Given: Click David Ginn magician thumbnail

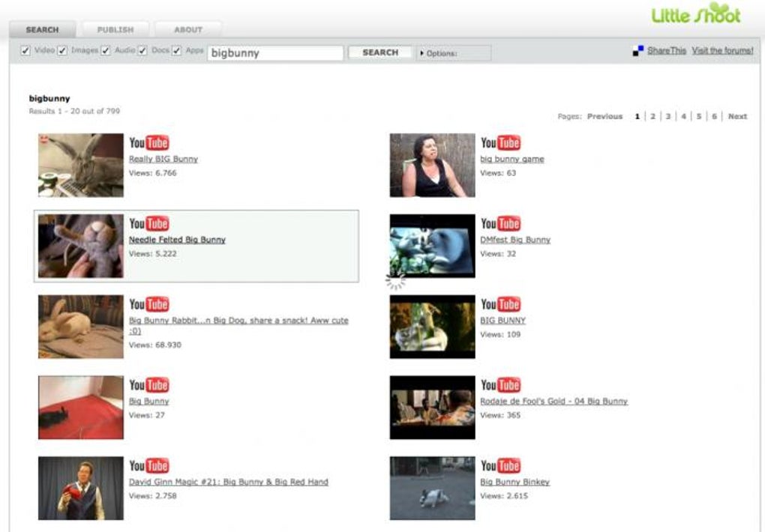Looking at the screenshot, I should click(x=81, y=488).
